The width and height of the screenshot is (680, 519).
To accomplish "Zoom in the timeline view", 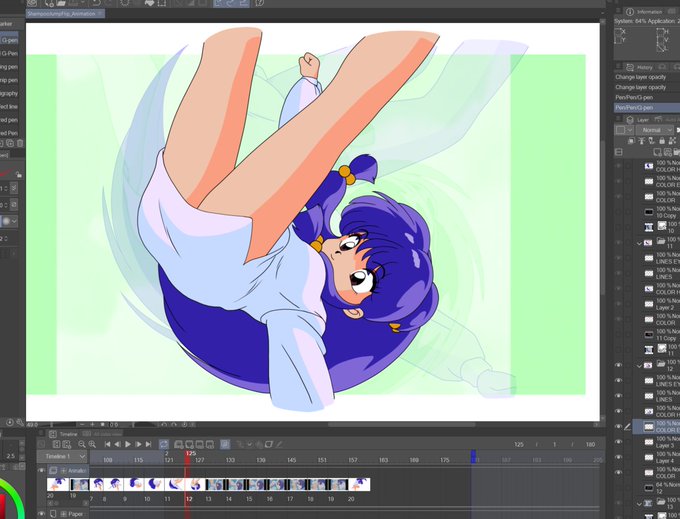I will pos(92,444).
